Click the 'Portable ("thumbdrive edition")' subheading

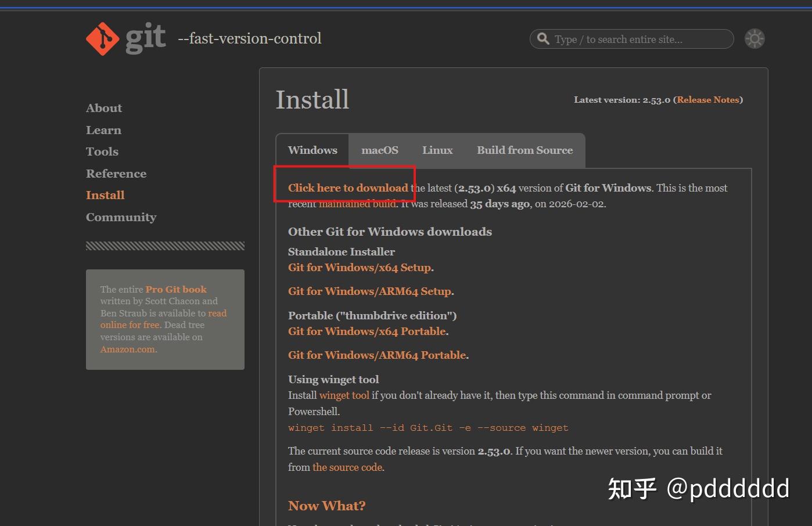[x=372, y=316]
